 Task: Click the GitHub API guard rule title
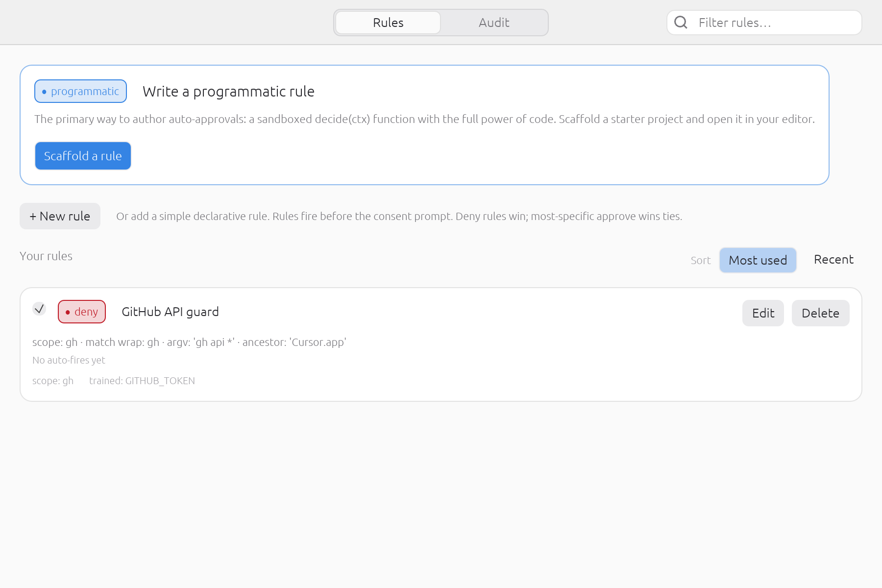pyautogui.click(x=170, y=312)
